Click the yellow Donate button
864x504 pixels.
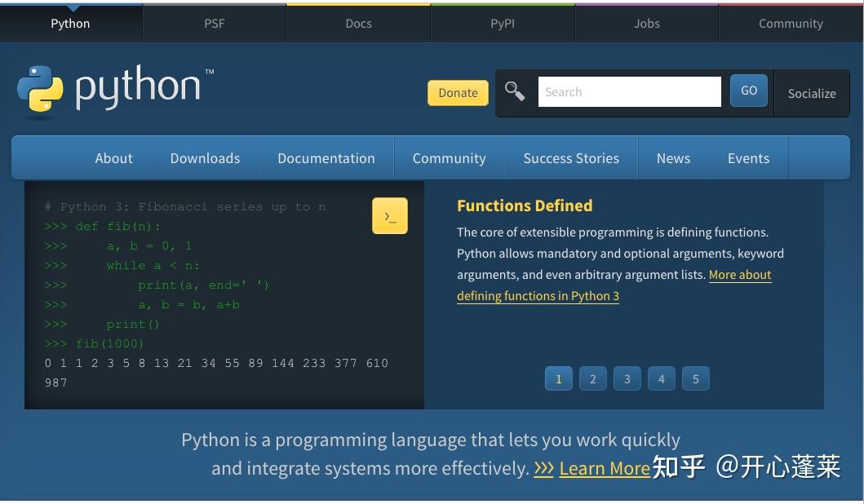458,92
